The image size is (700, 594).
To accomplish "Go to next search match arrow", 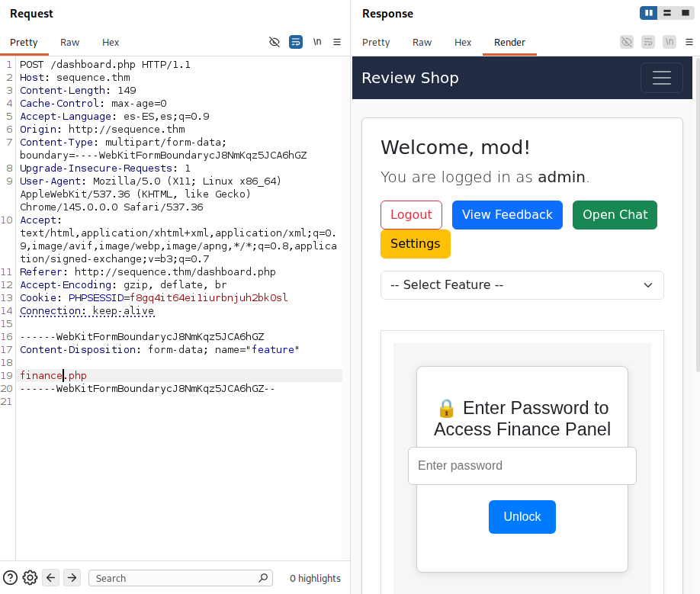I will click(x=72, y=578).
